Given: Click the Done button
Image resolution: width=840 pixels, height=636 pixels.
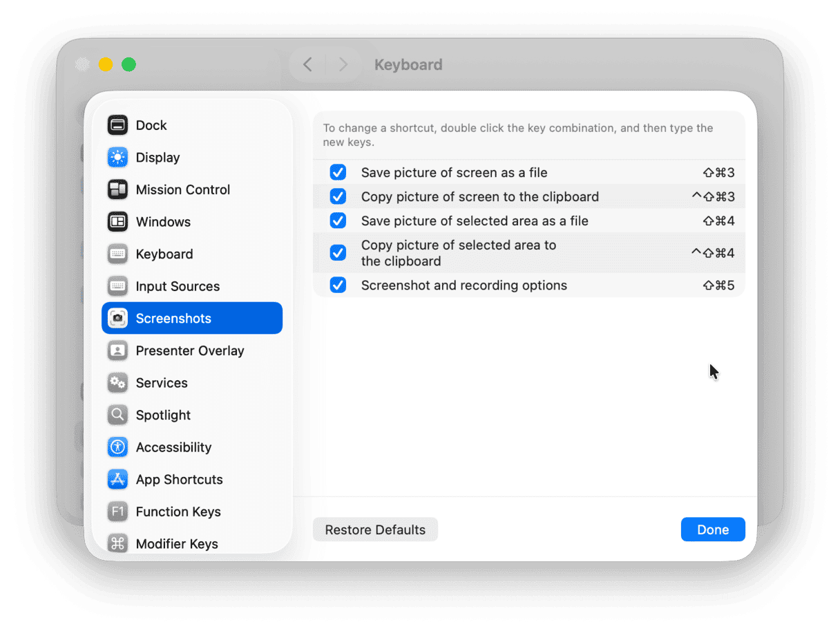Looking at the screenshot, I should pyautogui.click(x=713, y=529).
